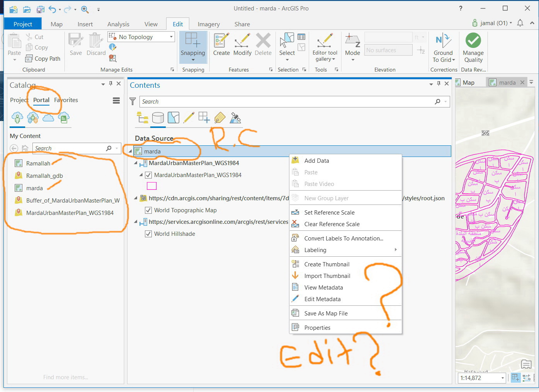
Task: Show List By Drawing Order view
Action: [x=143, y=118]
